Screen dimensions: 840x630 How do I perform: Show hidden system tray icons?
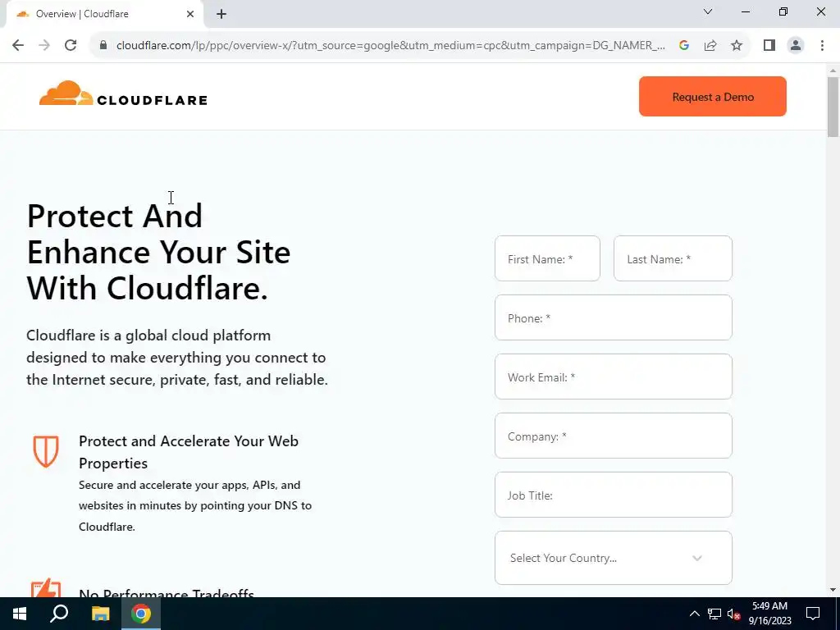pos(694,614)
